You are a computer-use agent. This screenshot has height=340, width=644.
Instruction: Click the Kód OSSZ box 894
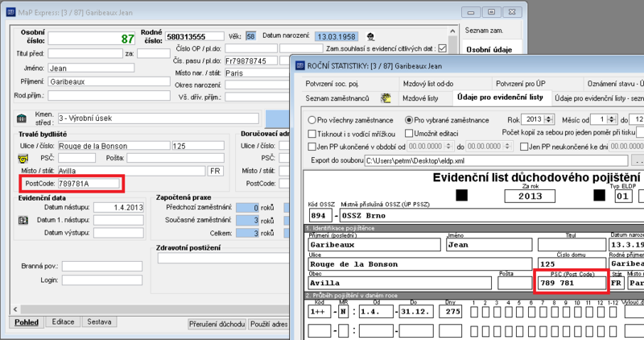tap(320, 215)
